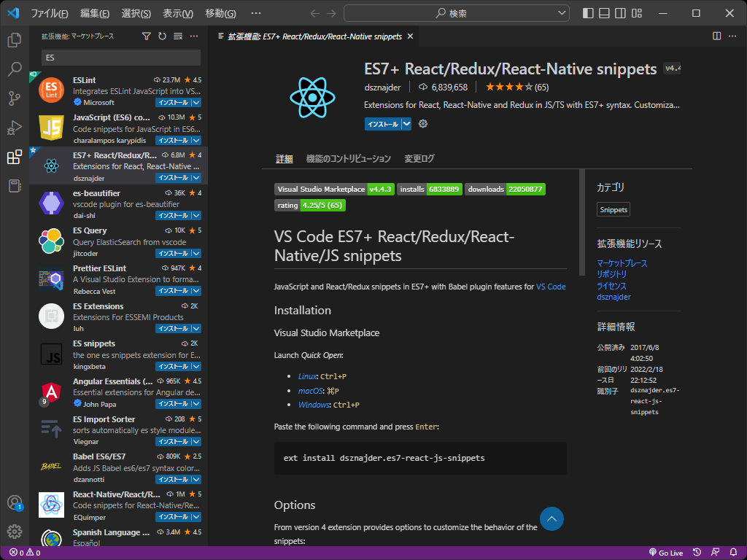The image size is (747, 560).
Task: Customize layout icon in title bar
Action: point(636,13)
